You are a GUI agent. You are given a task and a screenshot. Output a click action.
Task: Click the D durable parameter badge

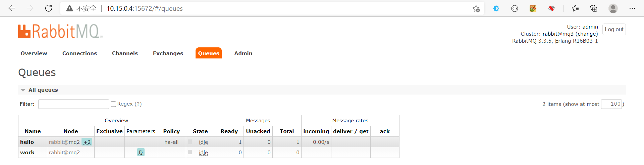141,153
